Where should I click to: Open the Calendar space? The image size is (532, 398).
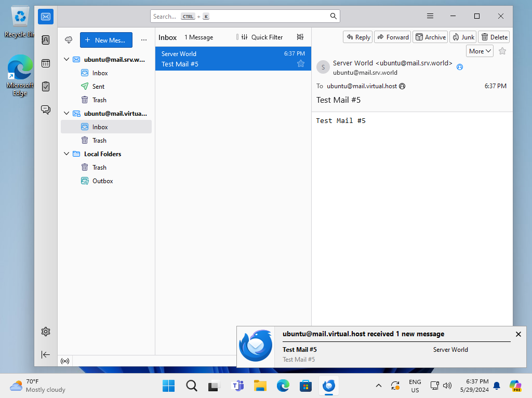point(46,63)
